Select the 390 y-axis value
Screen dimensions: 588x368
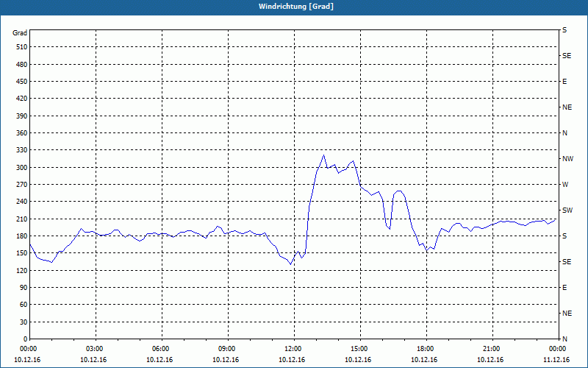tap(22, 116)
